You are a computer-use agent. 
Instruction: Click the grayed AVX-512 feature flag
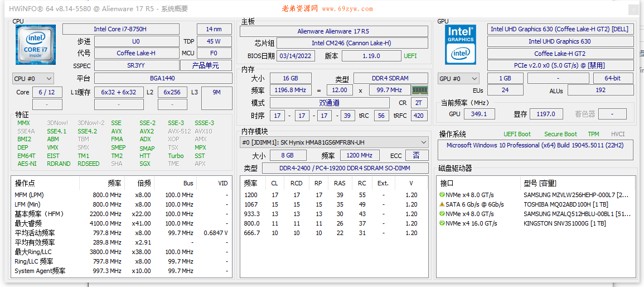coord(179,131)
